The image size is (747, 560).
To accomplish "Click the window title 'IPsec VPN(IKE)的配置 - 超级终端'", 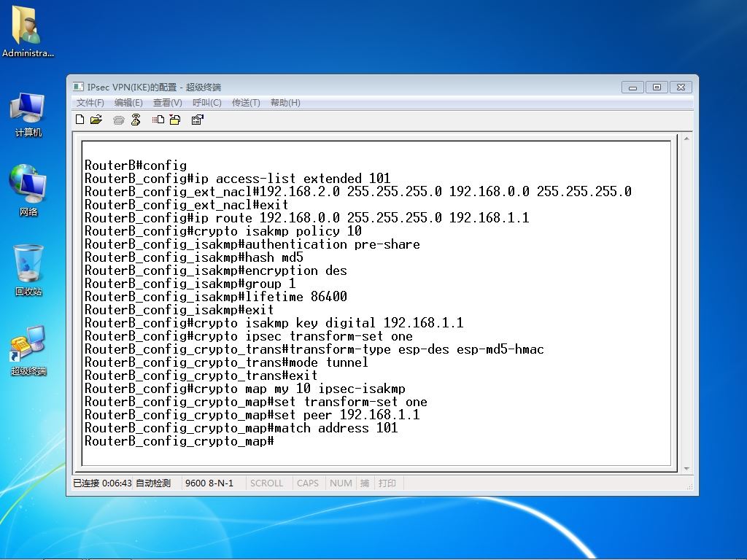I will [154, 87].
